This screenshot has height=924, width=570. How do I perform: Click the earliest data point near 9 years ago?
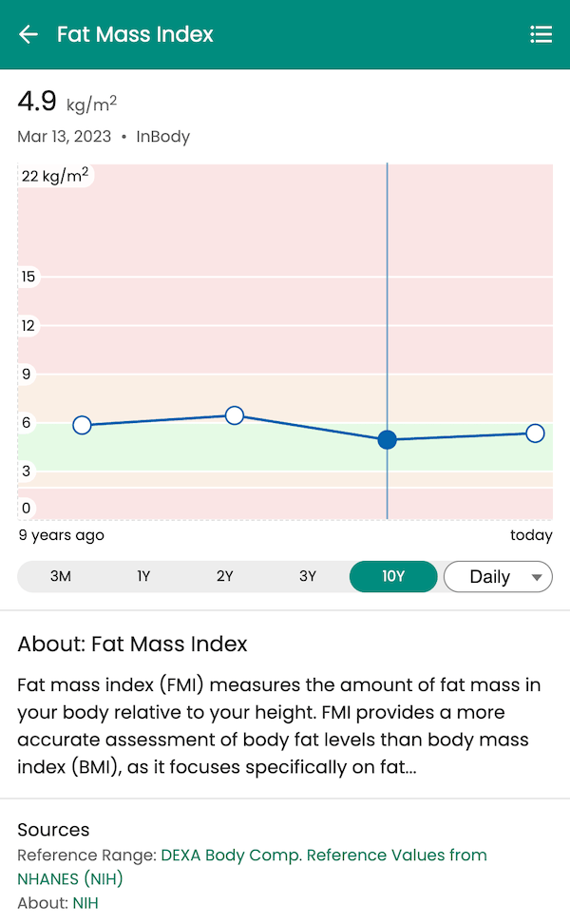[x=83, y=425]
